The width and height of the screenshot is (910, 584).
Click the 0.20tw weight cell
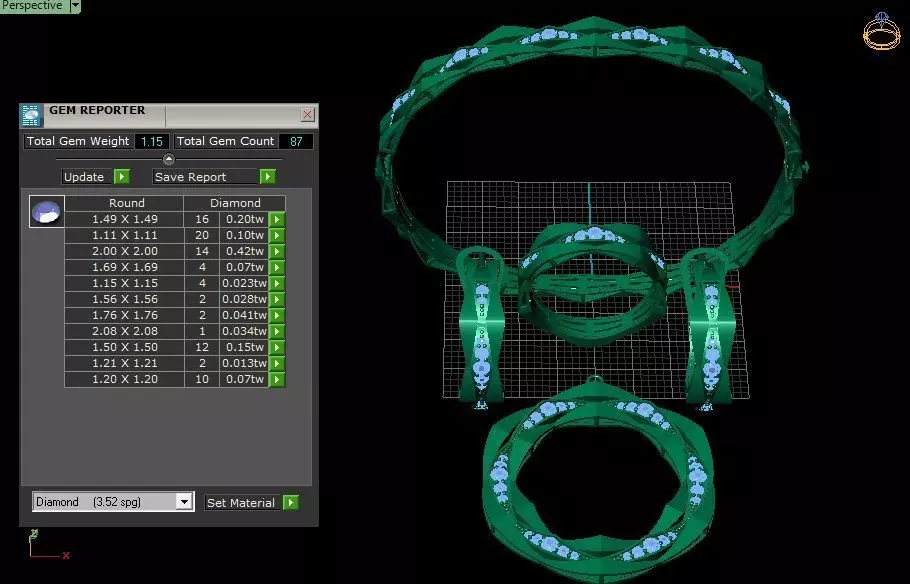click(x=244, y=219)
